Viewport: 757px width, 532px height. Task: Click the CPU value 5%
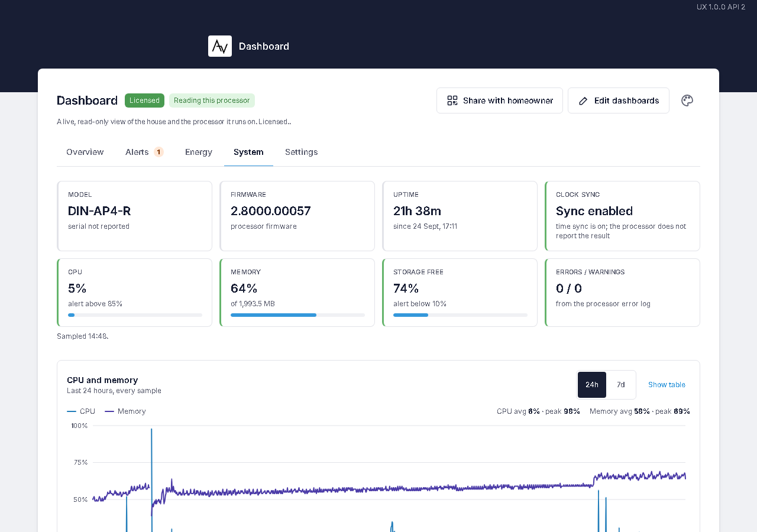tap(77, 288)
